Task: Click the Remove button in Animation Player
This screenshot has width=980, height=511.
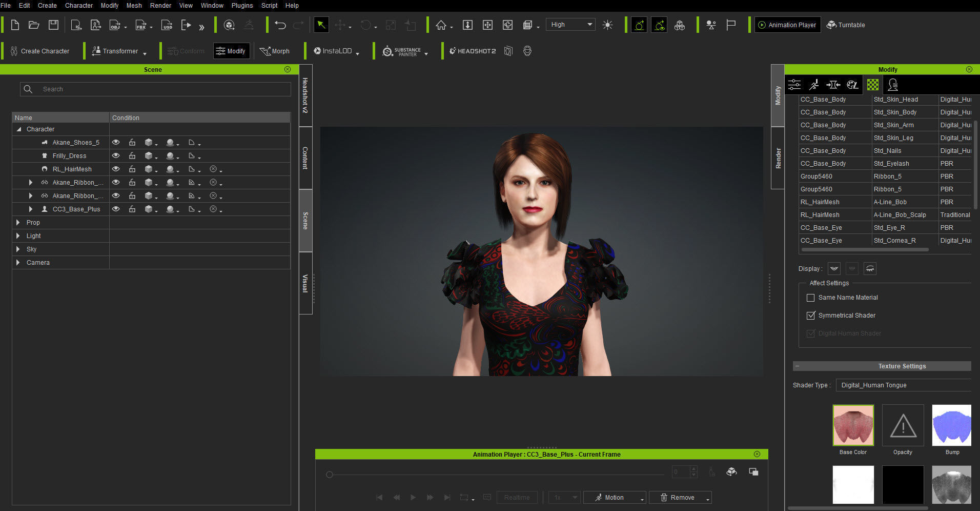Action: coord(678,497)
